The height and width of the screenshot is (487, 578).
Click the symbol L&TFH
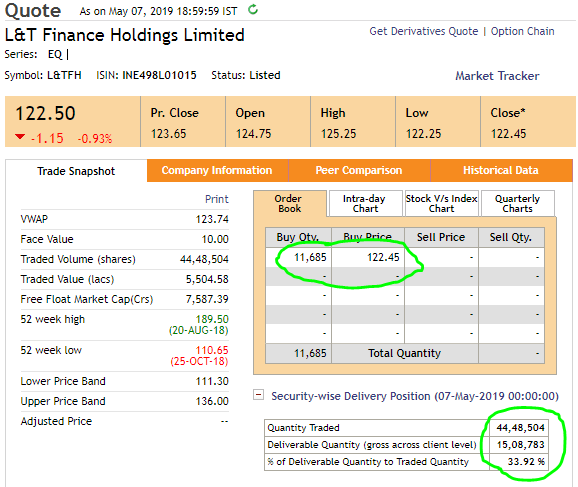64,75
